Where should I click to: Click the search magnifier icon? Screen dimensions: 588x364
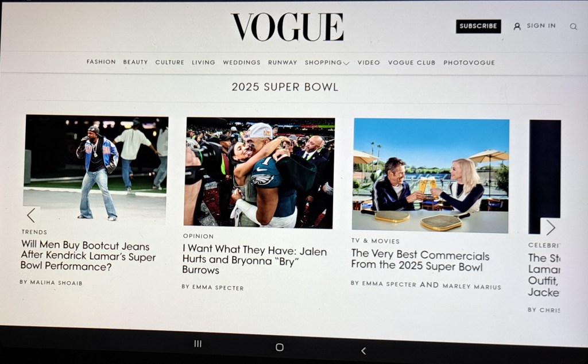573,26
